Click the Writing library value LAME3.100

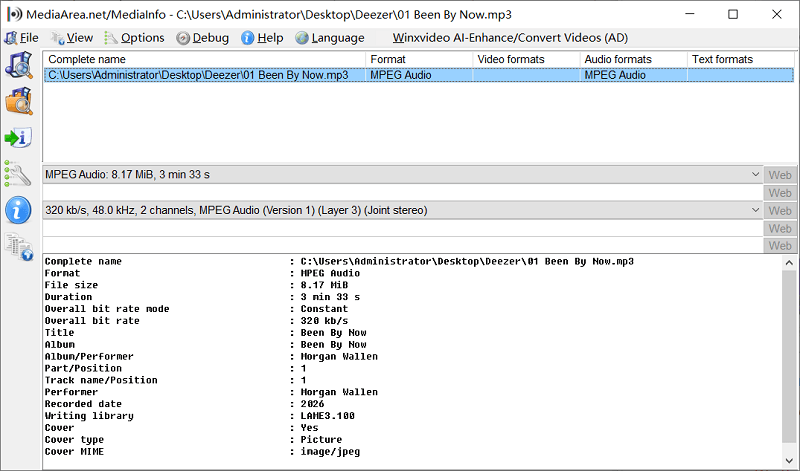pyautogui.click(x=327, y=416)
